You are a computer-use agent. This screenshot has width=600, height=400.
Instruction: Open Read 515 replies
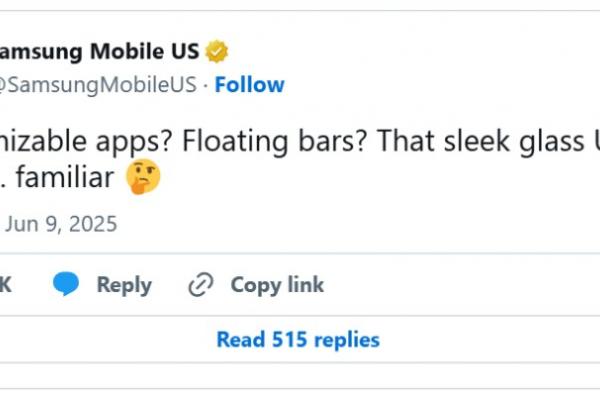click(x=298, y=340)
